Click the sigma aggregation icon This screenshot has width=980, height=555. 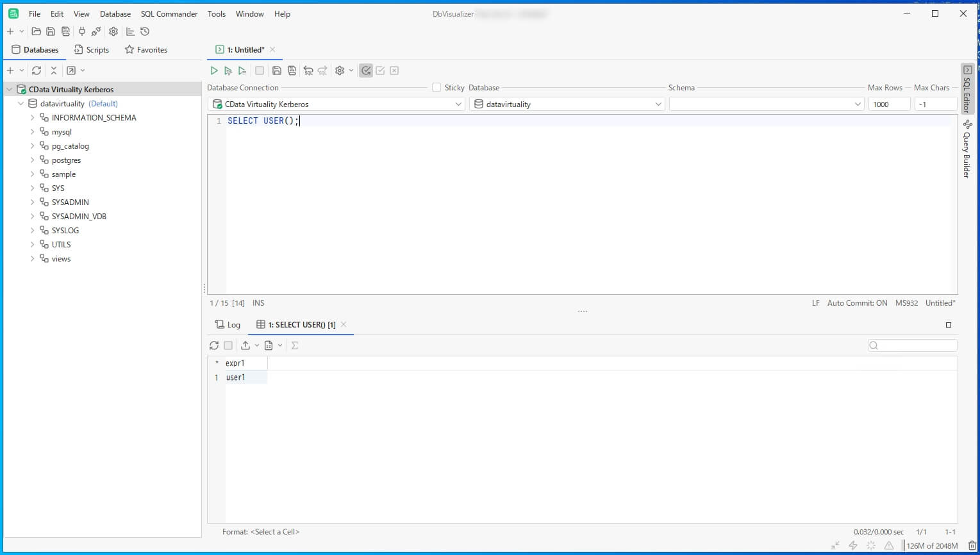[295, 345]
